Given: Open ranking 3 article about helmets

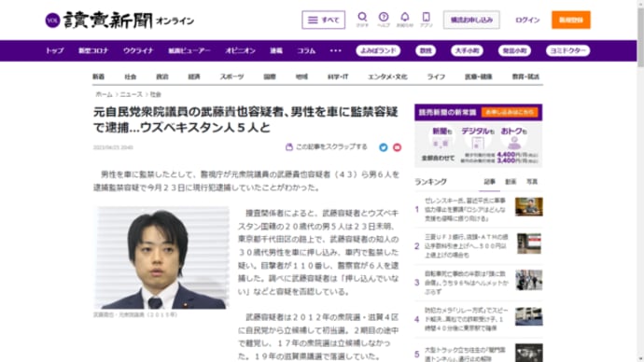Looking at the screenshot, I should point(466,283).
